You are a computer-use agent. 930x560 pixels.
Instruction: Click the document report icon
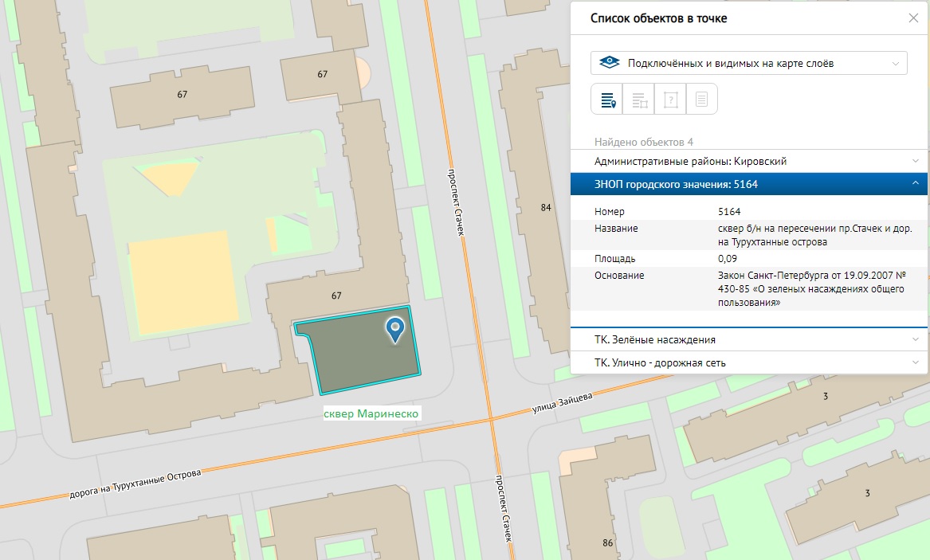[x=702, y=100]
